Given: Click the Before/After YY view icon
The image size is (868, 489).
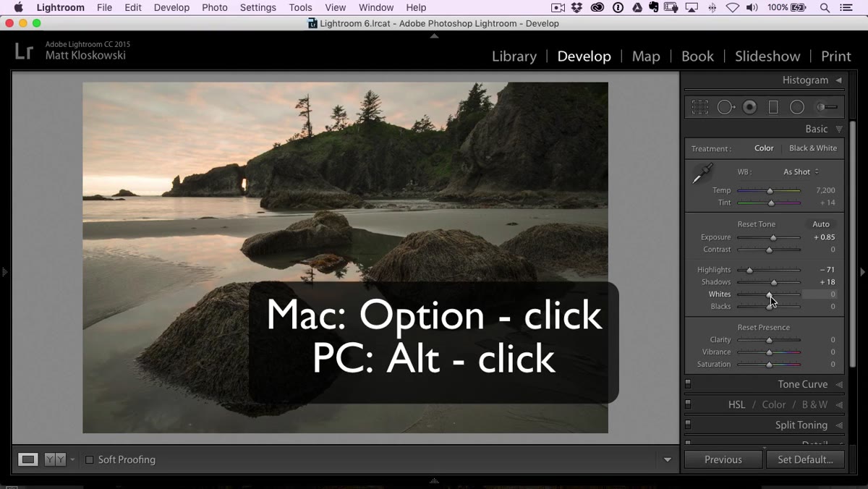Looking at the screenshot, I should (x=55, y=459).
